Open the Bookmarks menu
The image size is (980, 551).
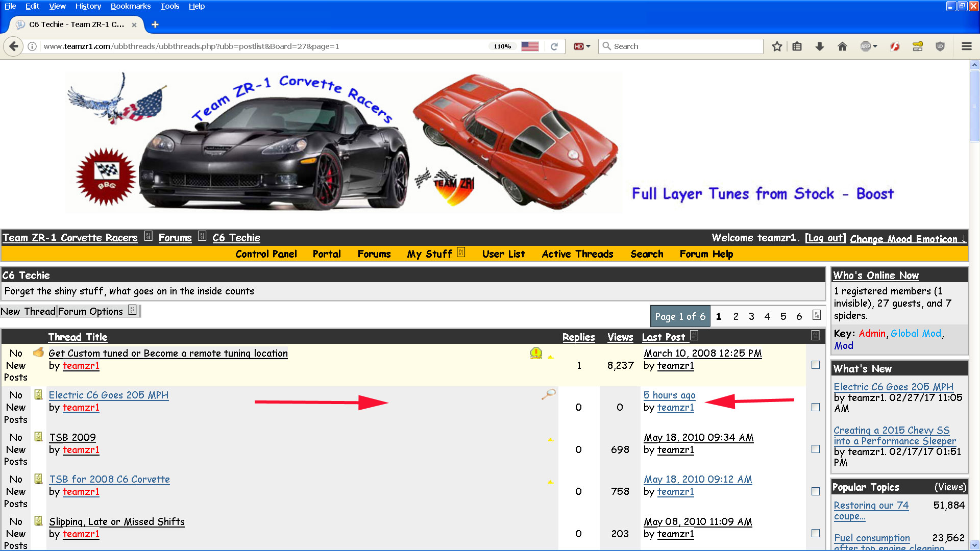tap(131, 6)
